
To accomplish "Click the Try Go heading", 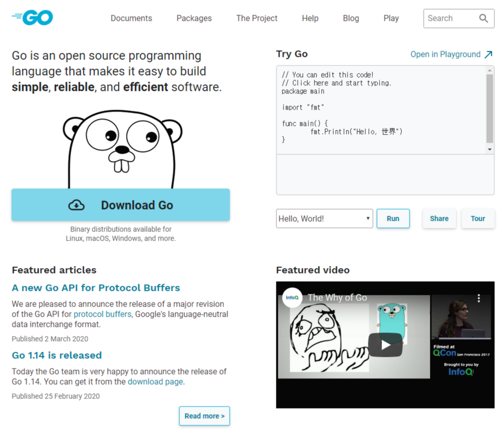I will click(x=292, y=54).
